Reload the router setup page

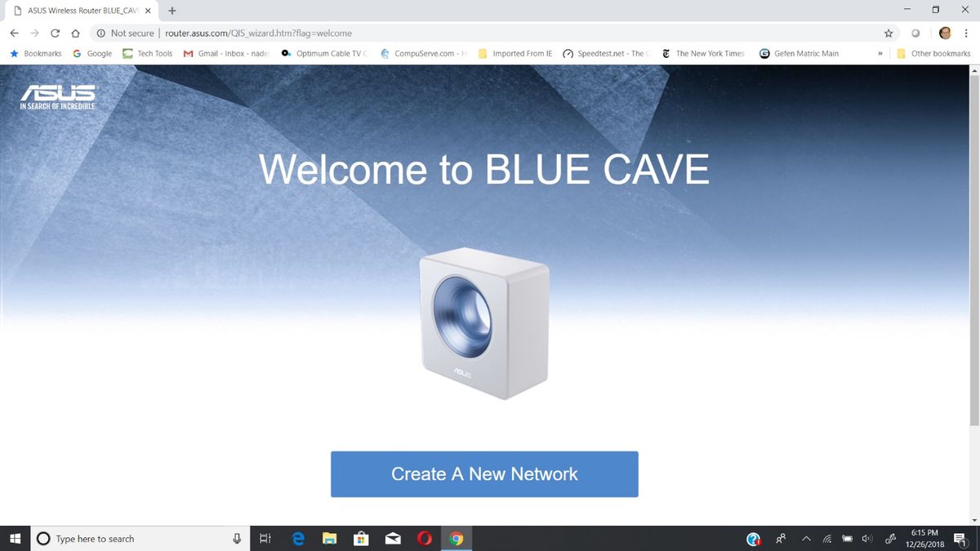[x=55, y=33]
